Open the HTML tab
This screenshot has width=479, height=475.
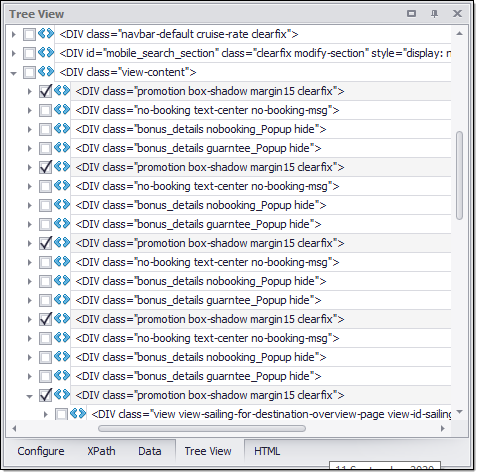point(267,451)
